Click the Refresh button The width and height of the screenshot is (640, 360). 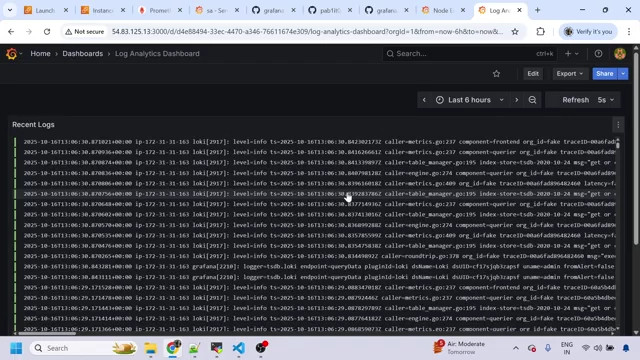(576, 100)
